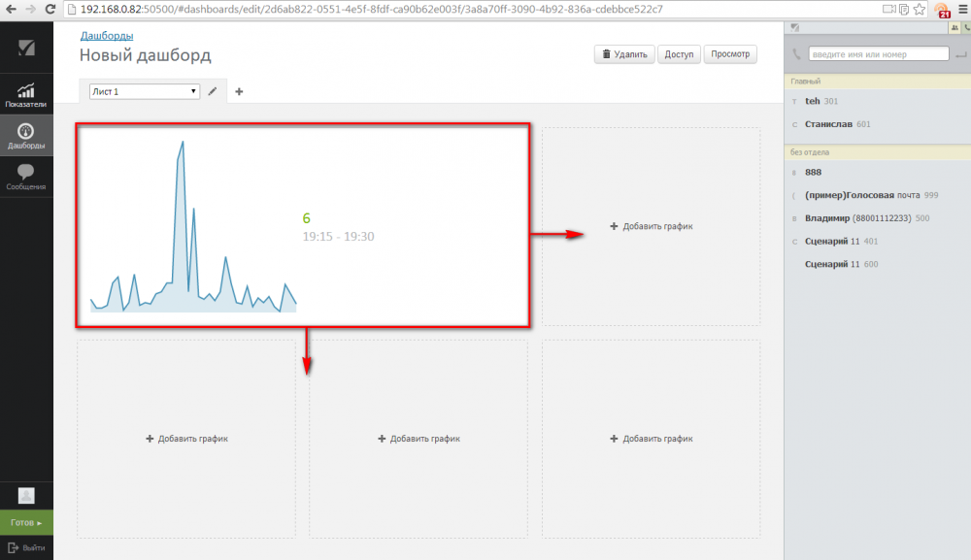Open the Дашборды sidebar section
Screen dimensions: 971x560
(26, 136)
